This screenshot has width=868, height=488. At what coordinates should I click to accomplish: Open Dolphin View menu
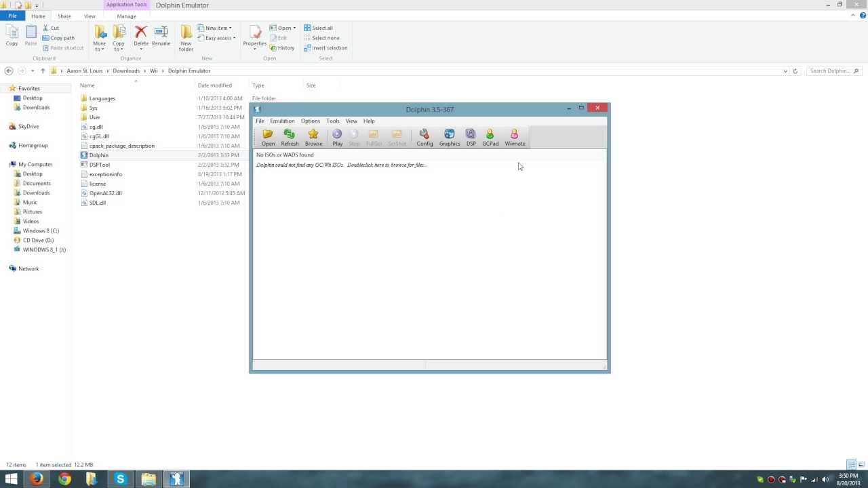(351, 121)
